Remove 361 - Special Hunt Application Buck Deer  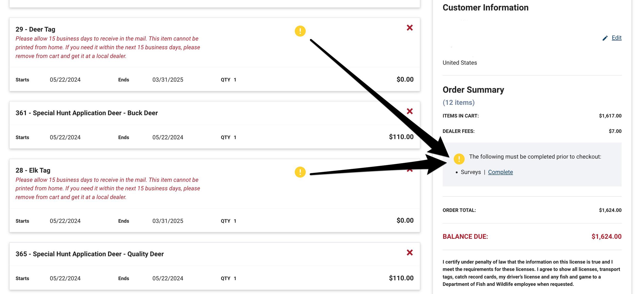point(410,111)
